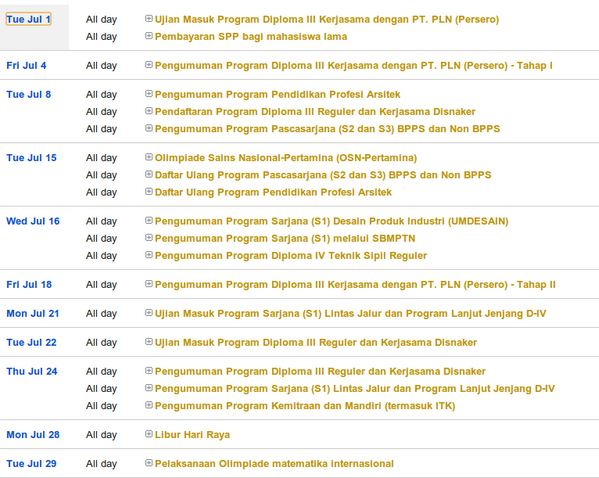This screenshot has width=599, height=478.
Task: Open event Pengumuman Program Pendidikan Profesi Arsitek
Action: point(278,95)
